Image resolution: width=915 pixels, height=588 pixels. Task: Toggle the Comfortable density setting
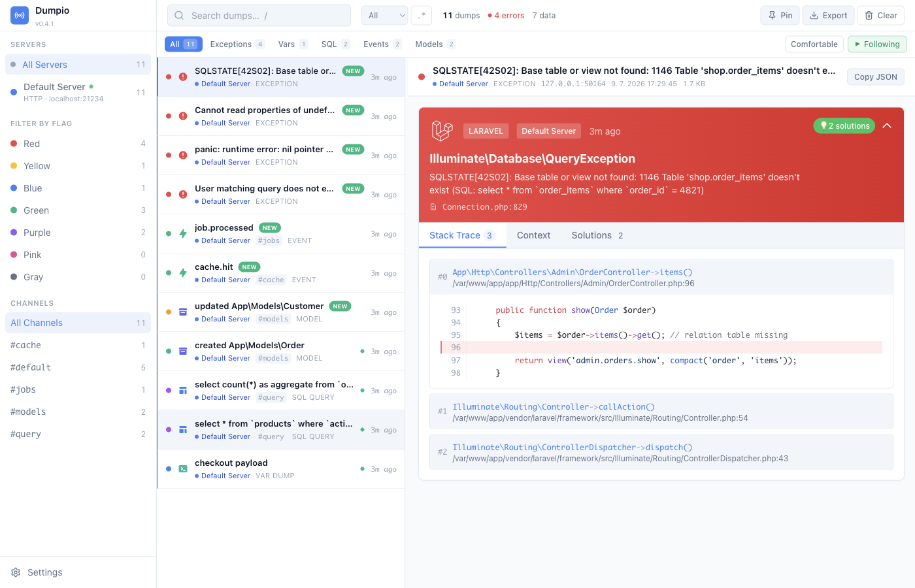tap(814, 44)
